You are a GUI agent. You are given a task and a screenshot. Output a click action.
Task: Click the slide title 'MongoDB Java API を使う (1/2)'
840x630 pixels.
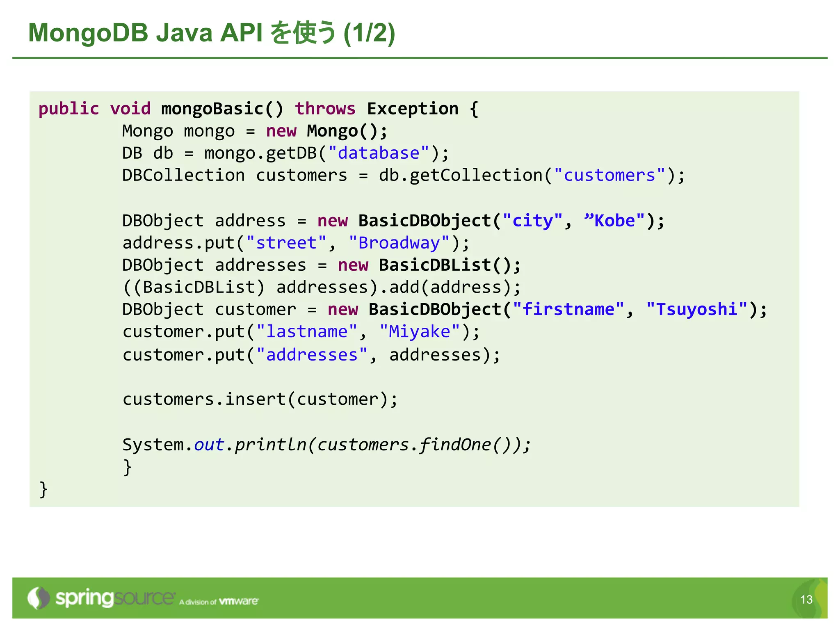point(212,33)
